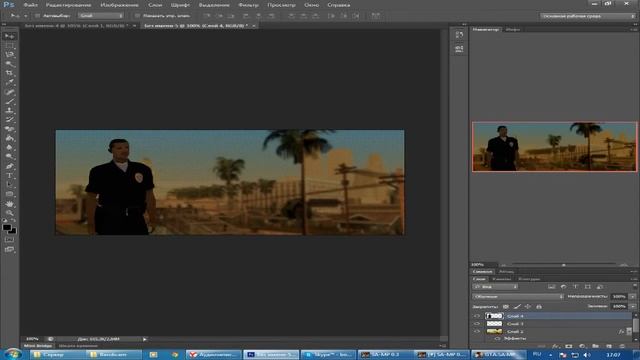Open the workspace switcher dropdown
Screen dimensions: 640x360
pos(587,16)
